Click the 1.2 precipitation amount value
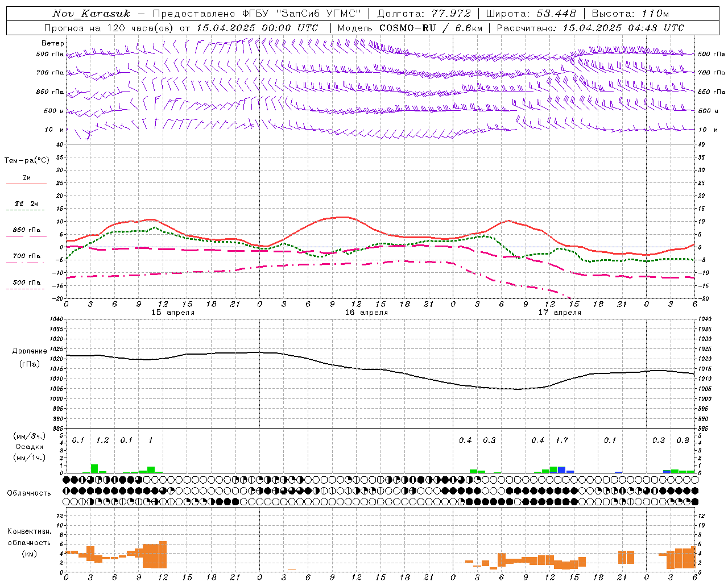The height and width of the screenshot is (582, 728). point(102,440)
